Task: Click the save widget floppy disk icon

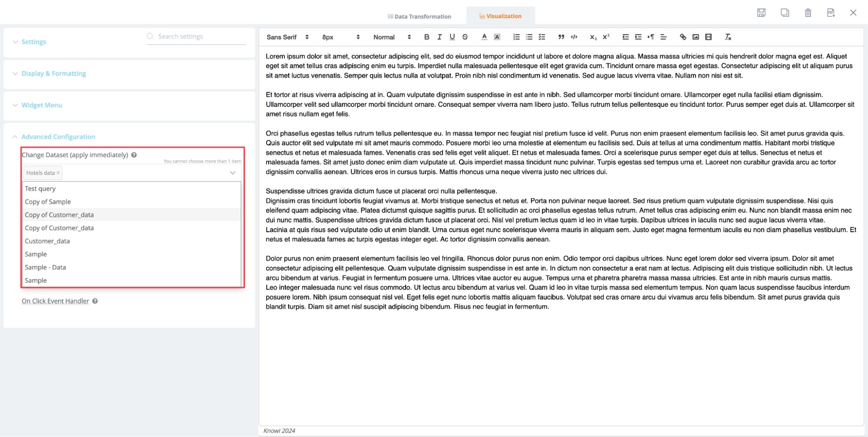Action: (761, 13)
